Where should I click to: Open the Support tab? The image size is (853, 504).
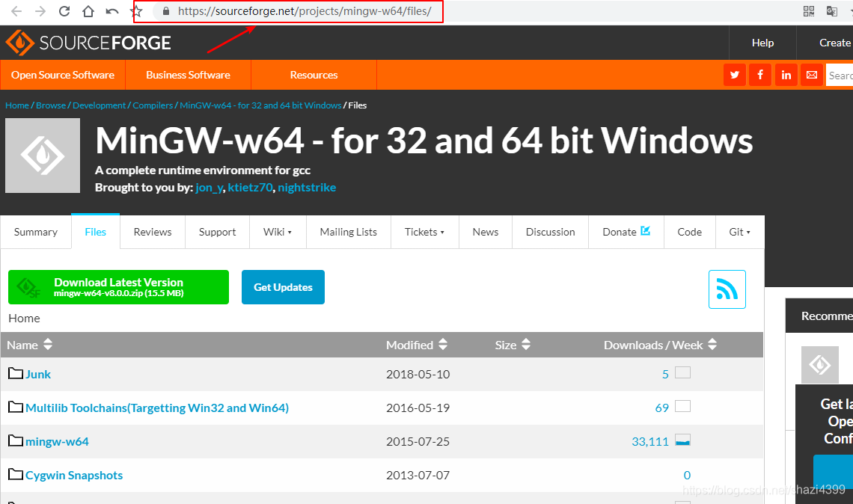pyautogui.click(x=217, y=232)
